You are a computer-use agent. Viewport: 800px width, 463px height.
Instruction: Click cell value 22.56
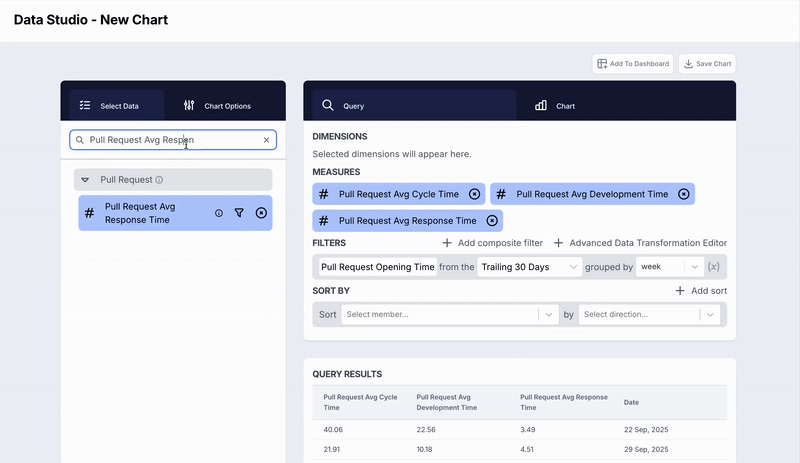tap(426, 430)
